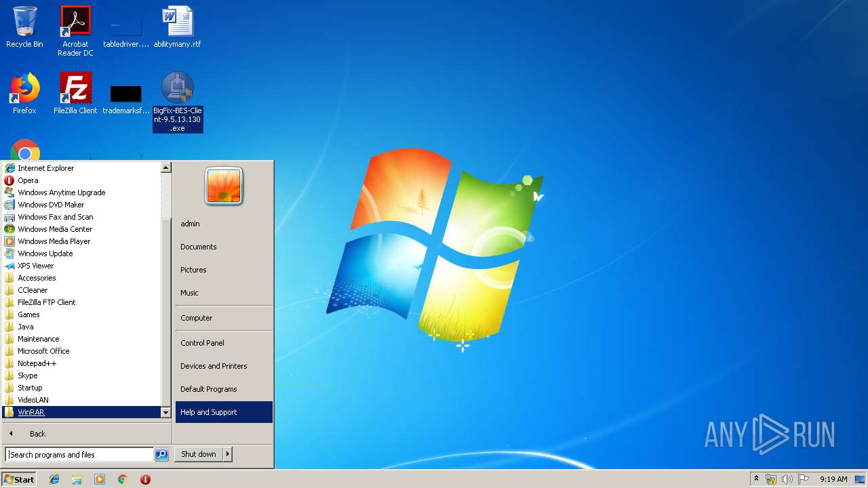868x488 pixels.
Task: Open Windows Anytime Upgrade
Action: 81,192
